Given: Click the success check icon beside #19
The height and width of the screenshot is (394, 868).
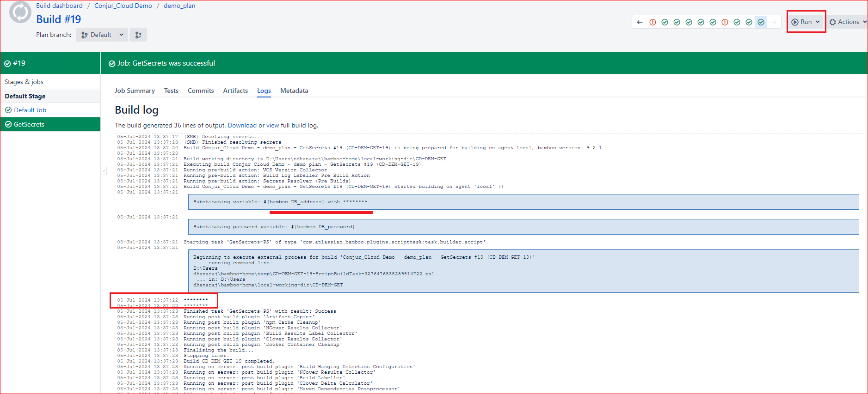Looking at the screenshot, I should (7, 64).
